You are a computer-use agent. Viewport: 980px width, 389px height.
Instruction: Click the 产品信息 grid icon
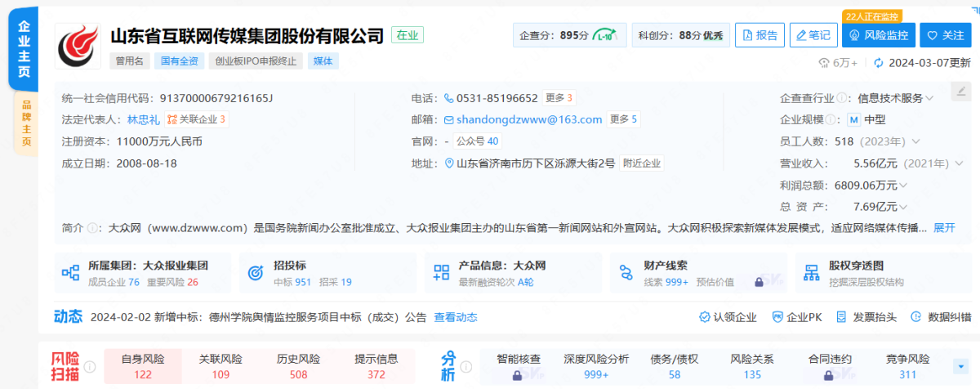(x=441, y=272)
